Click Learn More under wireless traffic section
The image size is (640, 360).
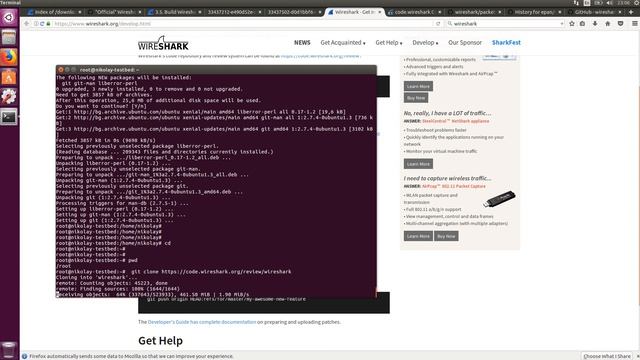click(x=418, y=236)
